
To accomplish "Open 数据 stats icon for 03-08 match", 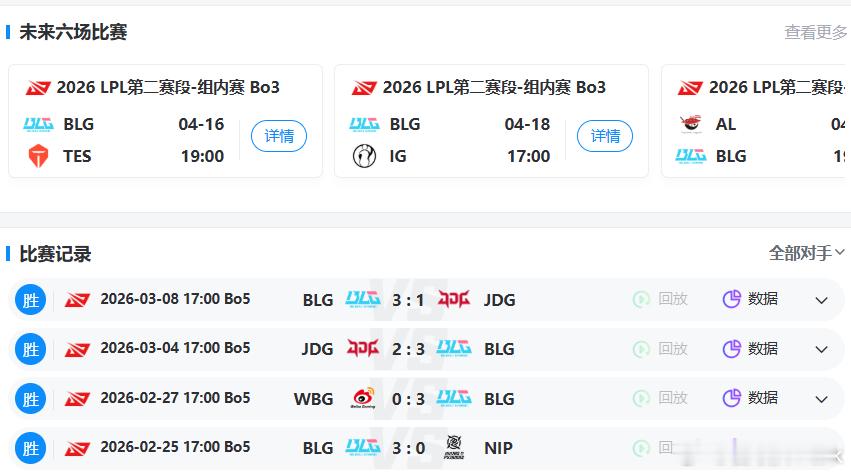I will (732, 299).
